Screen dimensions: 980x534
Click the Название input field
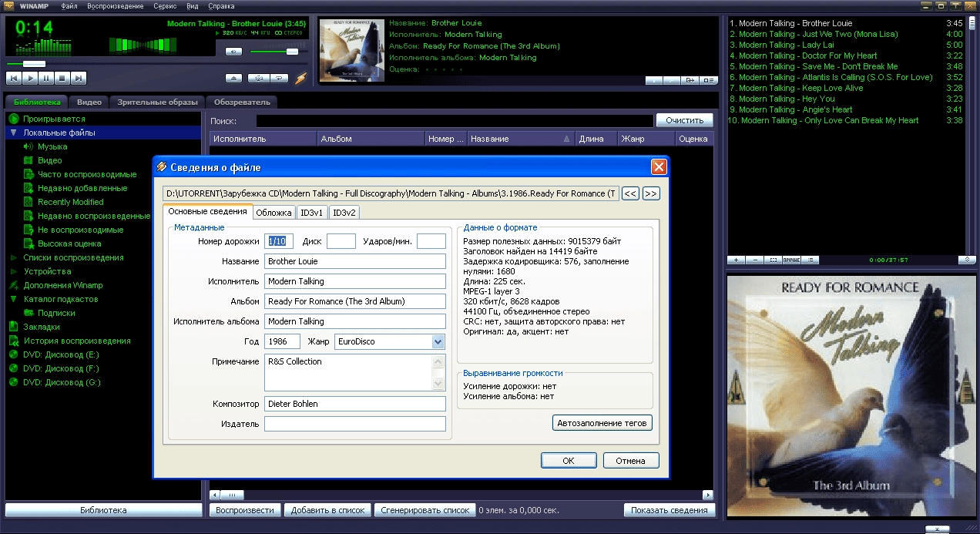pyautogui.click(x=355, y=261)
